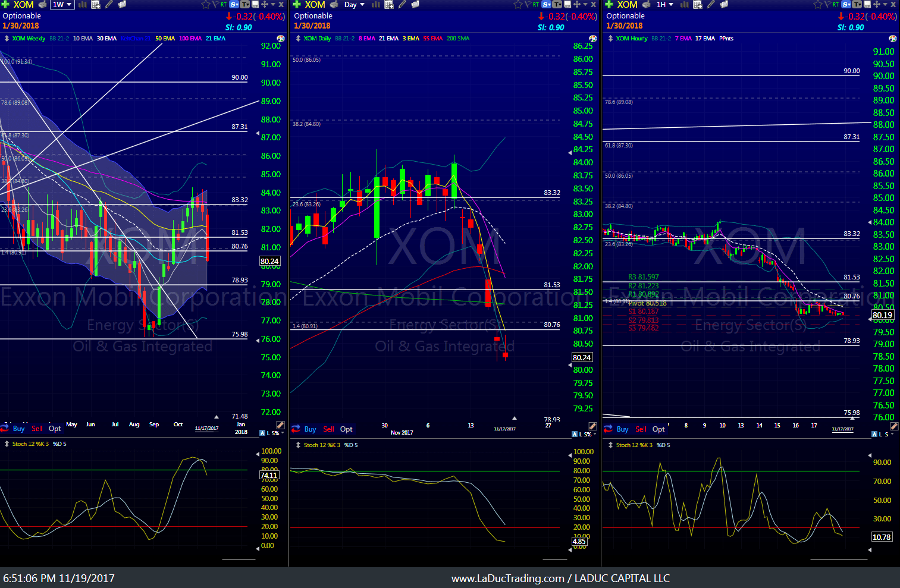The image size is (900, 588).
Task: Open the bar chart style icon in weekly chart
Action: 83,4
